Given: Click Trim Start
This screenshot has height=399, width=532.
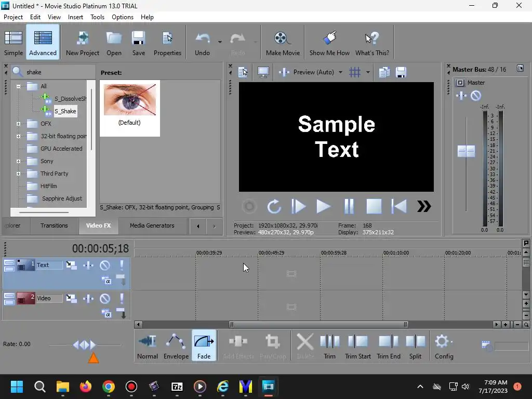Looking at the screenshot, I should (357, 346).
